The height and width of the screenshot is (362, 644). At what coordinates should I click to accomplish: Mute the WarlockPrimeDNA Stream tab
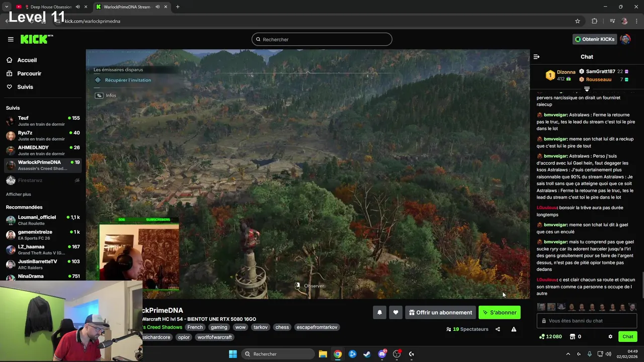point(157,7)
